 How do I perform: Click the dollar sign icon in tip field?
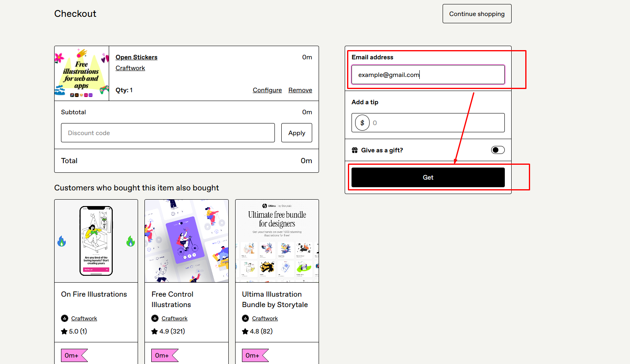(x=362, y=123)
